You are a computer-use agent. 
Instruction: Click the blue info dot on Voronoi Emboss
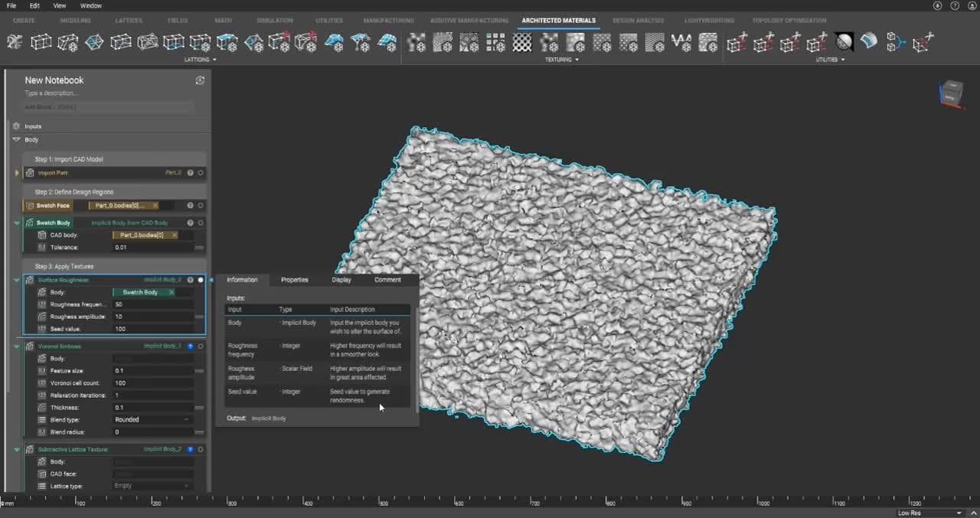190,346
